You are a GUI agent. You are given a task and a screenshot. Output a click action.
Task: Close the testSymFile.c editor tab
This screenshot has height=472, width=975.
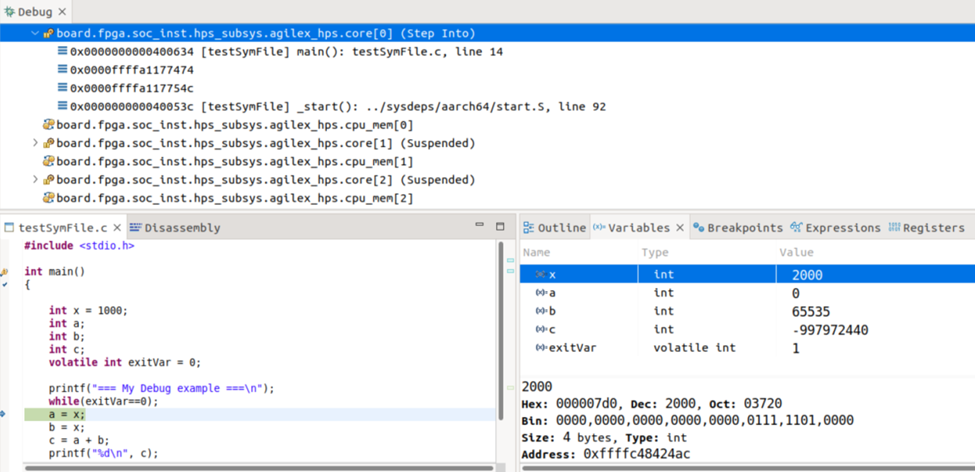pyautogui.click(x=117, y=228)
